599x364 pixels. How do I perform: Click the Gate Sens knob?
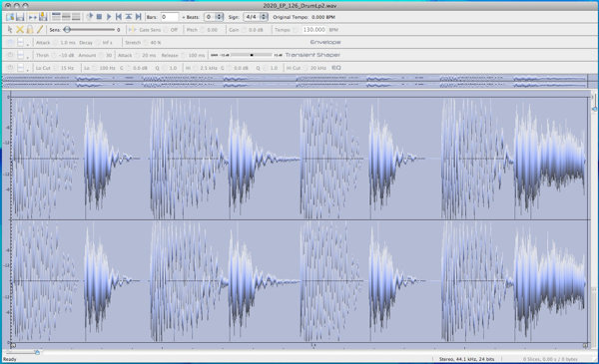pos(166,30)
